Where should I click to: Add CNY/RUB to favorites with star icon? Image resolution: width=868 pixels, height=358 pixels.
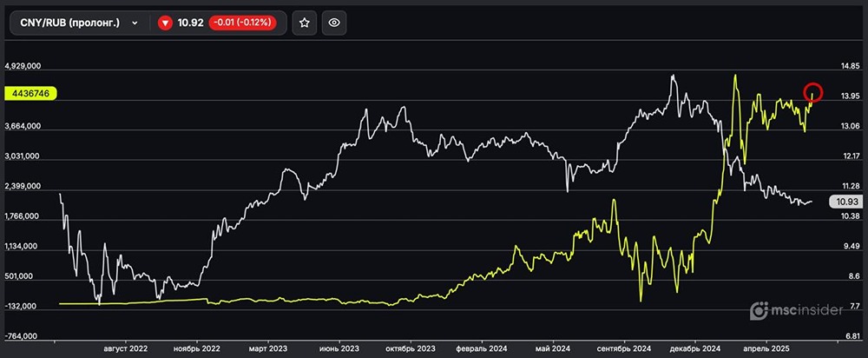coord(304,23)
